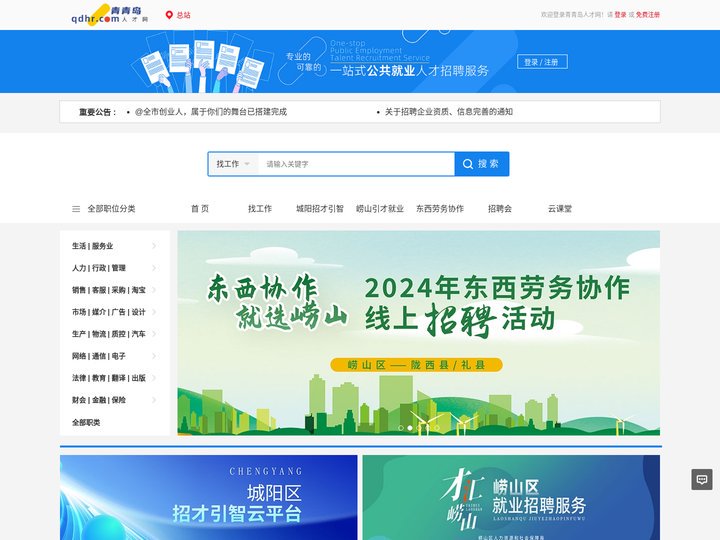This screenshot has width=720, height=540.
Task: Click the keyword search input field
Action: [356, 164]
